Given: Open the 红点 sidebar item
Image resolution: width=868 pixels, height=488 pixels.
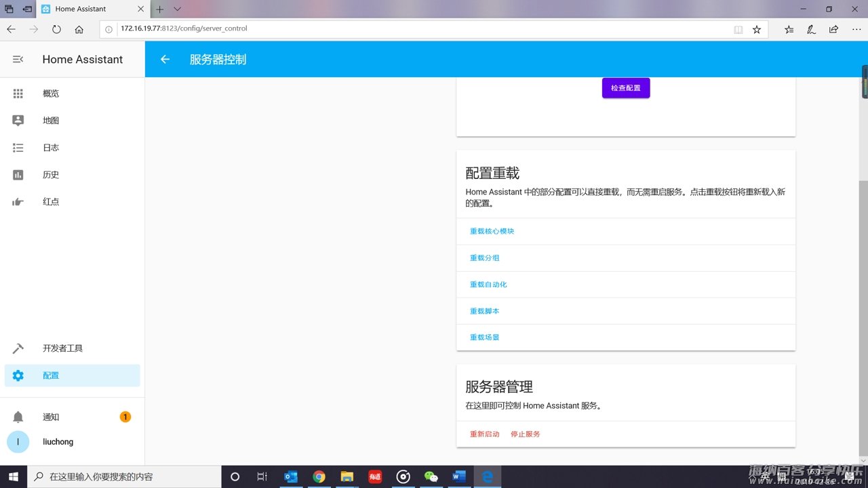Looking at the screenshot, I should [x=73, y=202].
